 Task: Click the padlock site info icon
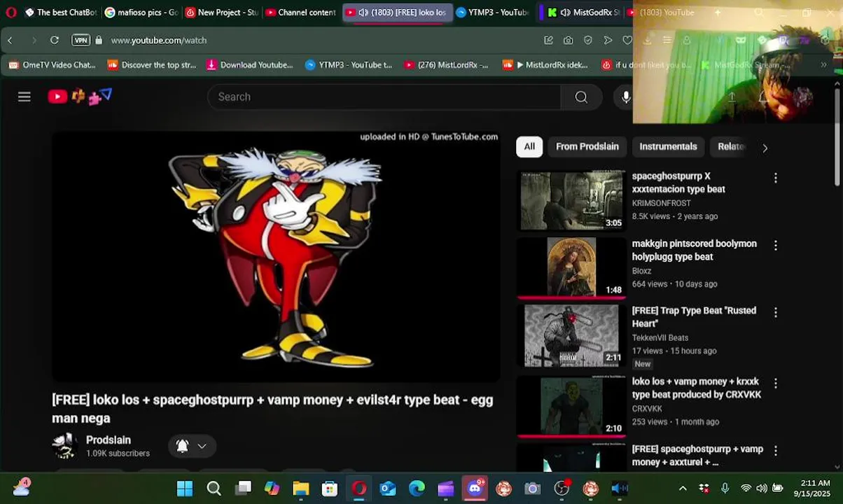point(99,41)
